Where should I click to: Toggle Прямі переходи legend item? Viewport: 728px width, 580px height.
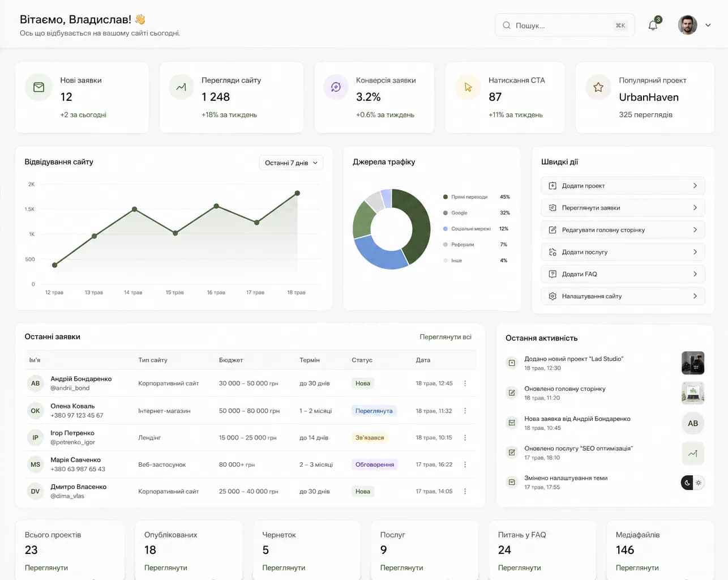pos(469,197)
